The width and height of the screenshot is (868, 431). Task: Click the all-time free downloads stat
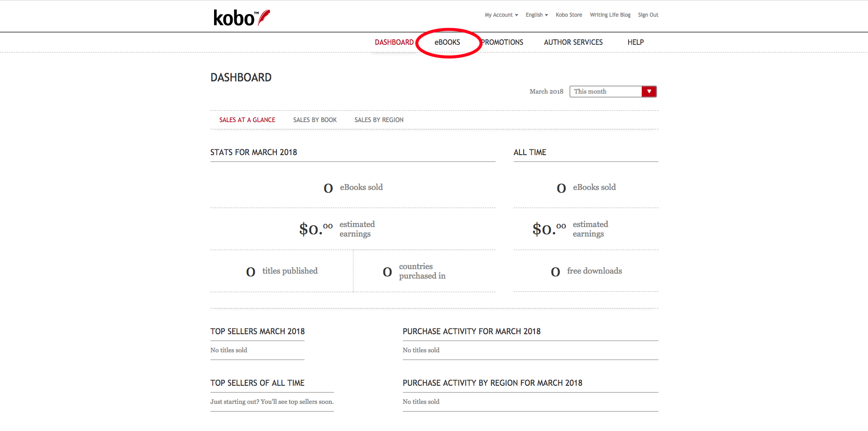coord(586,271)
